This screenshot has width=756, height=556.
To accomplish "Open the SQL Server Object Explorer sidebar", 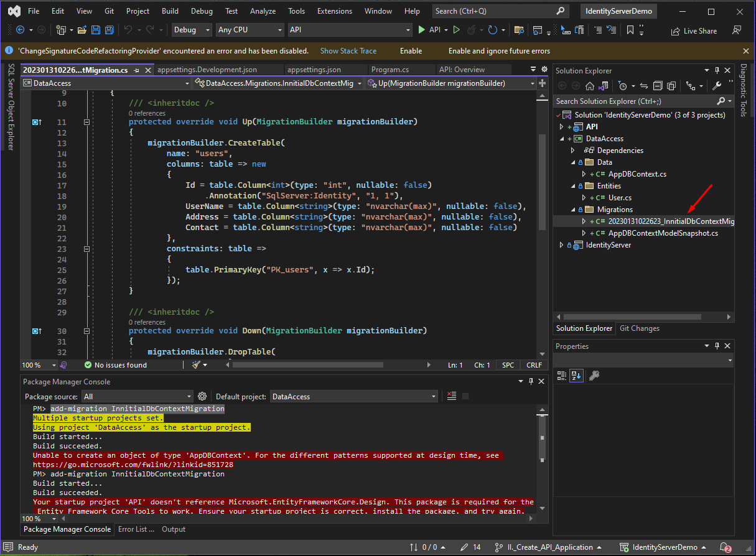I will coord(11,107).
